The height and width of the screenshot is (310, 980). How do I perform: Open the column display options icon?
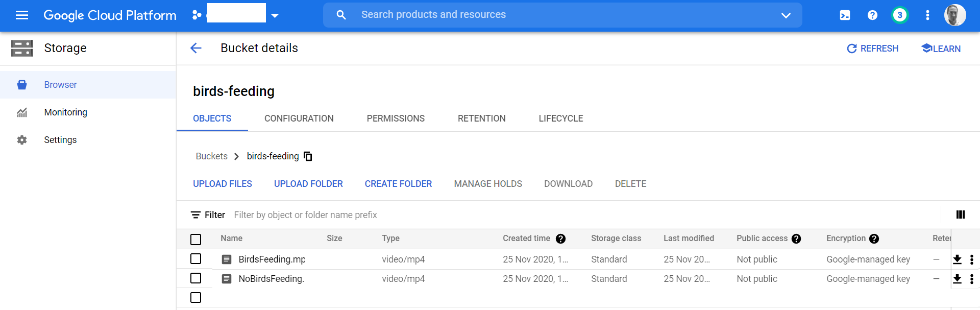tap(960, 214)
